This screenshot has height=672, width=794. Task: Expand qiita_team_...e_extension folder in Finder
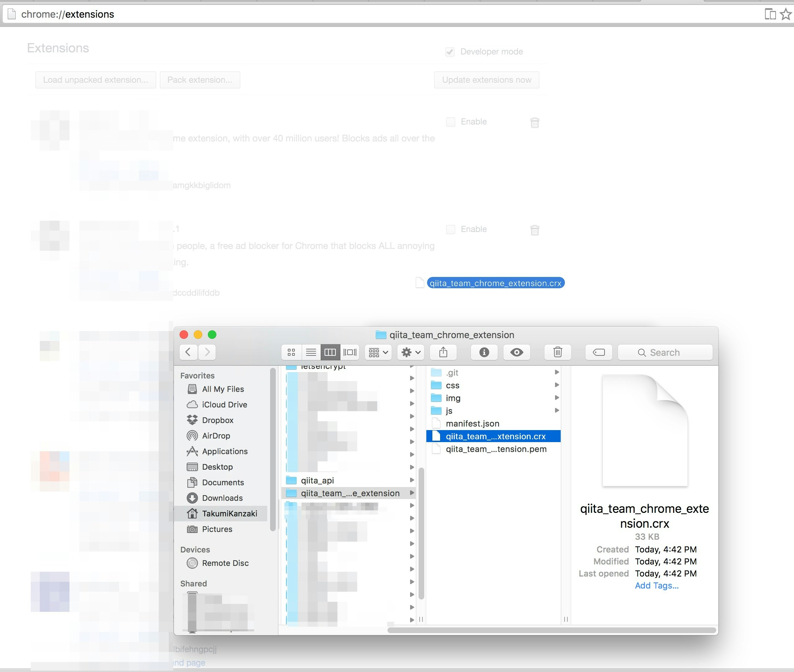(411, 493)
